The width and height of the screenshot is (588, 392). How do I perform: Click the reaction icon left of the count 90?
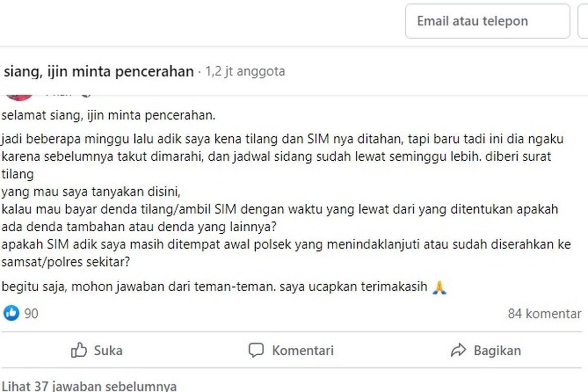pos(10,313)
